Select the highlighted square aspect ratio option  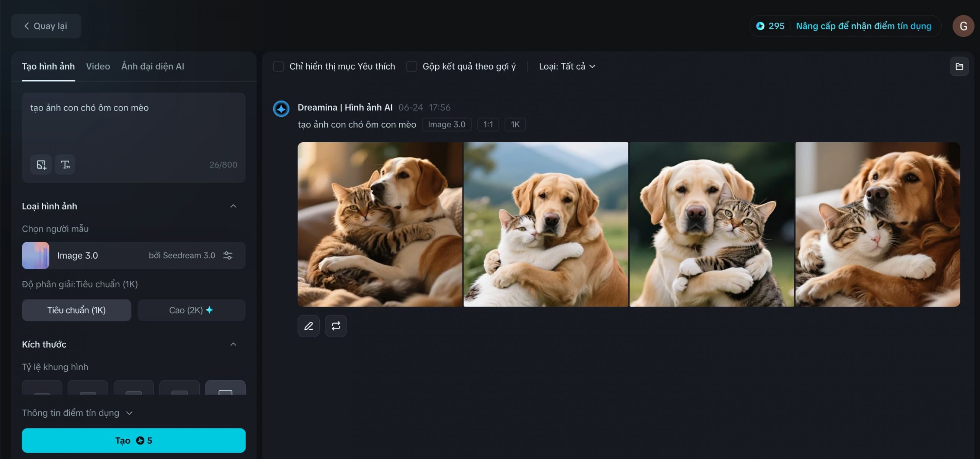(225, 388)
